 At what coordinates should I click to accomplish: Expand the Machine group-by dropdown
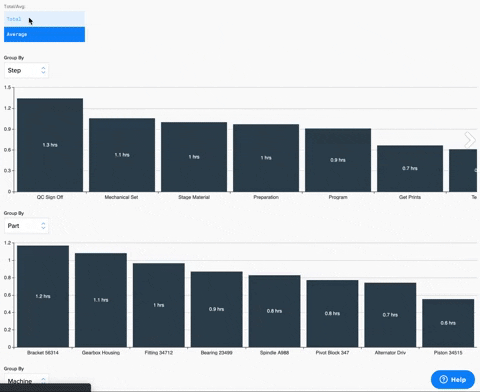pyautogui.click(x=26, y=381)
